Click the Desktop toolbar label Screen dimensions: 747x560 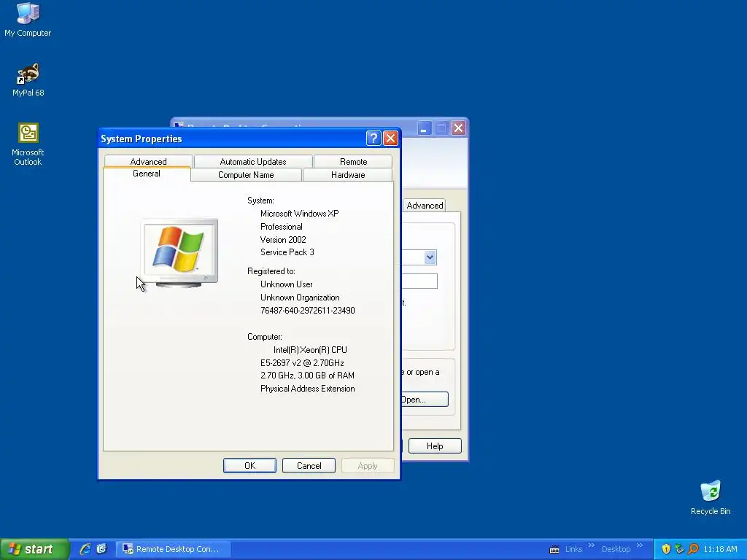[x=616, y=549]
